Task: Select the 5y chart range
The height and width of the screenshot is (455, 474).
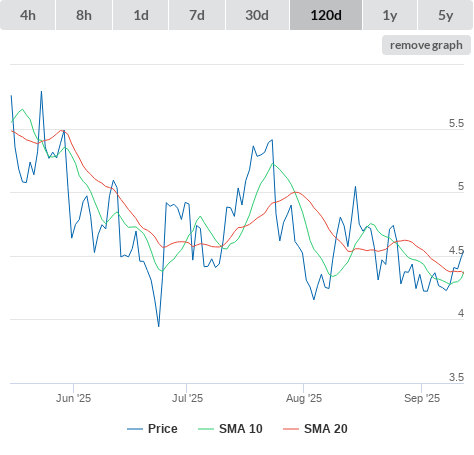Action: (446, 15)
